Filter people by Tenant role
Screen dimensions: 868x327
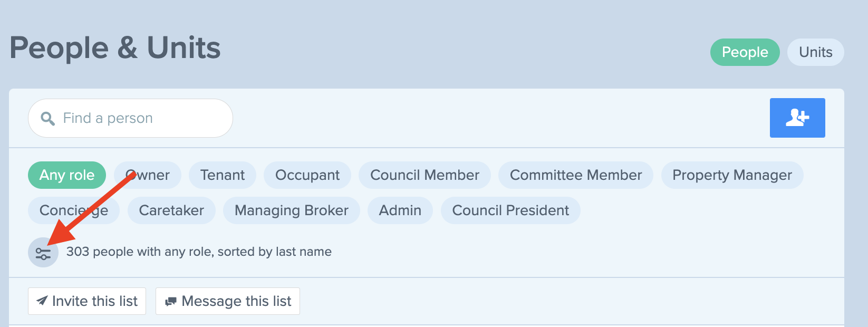coord(223,175)
